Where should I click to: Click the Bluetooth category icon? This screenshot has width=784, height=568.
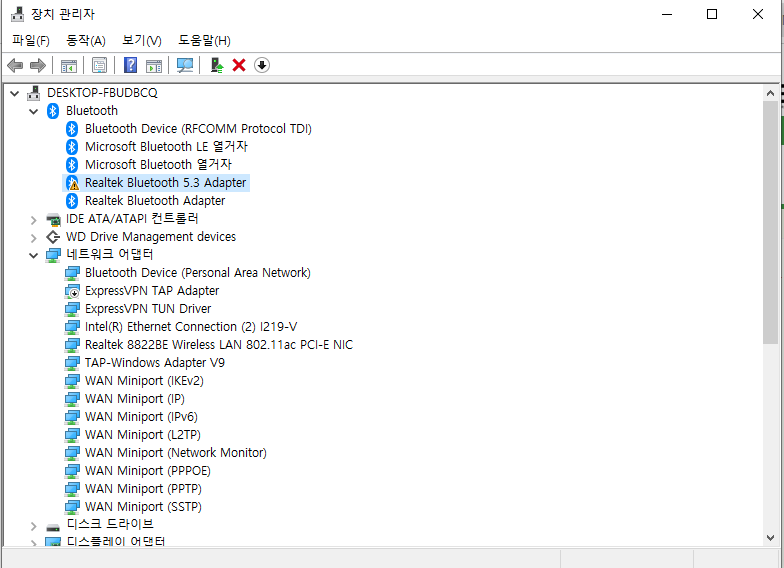53,110
